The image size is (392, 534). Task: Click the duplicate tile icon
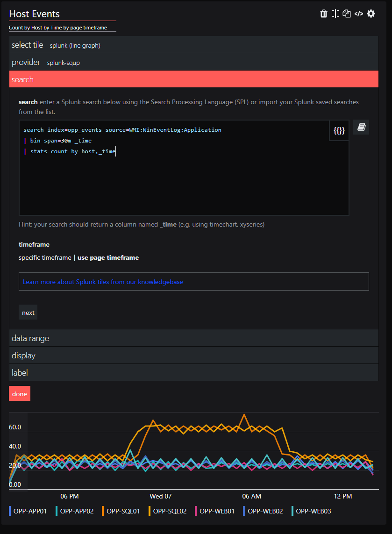347,14
